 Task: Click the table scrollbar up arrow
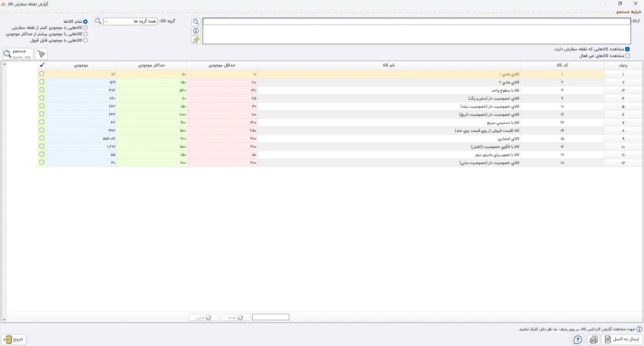pos(4,64)
